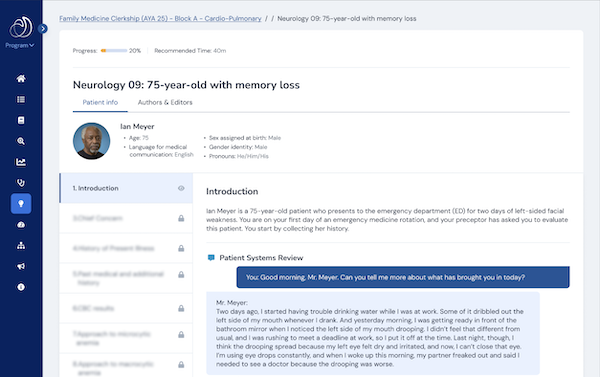Click lock icon beside Past medical history
The height and width of the screenshot is (377, 600).
click(x=181, y=274)
